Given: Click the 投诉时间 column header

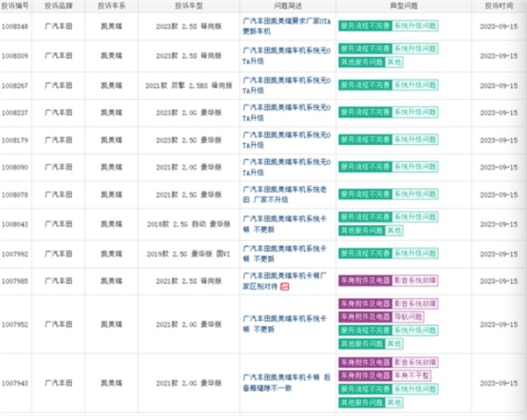Looking at the screenshot, I should (x=499, y=6).
